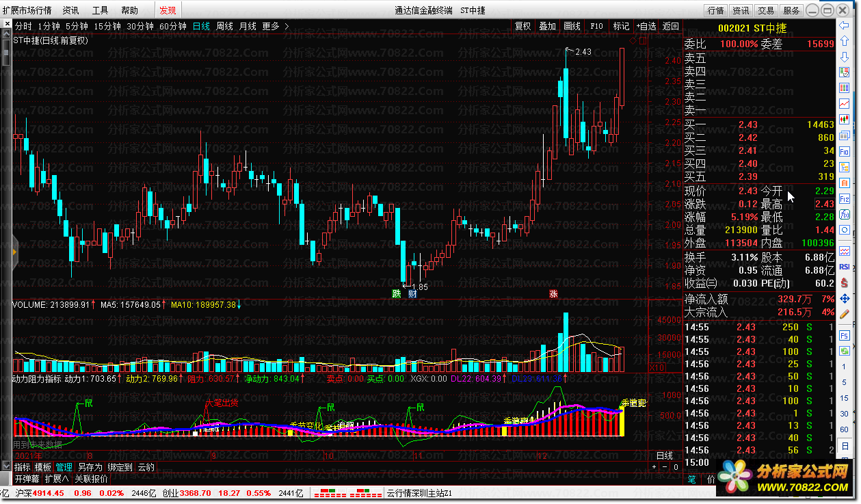Click the Fiz sidebar icon
861x504 pixels.
[x=844, y=198]
